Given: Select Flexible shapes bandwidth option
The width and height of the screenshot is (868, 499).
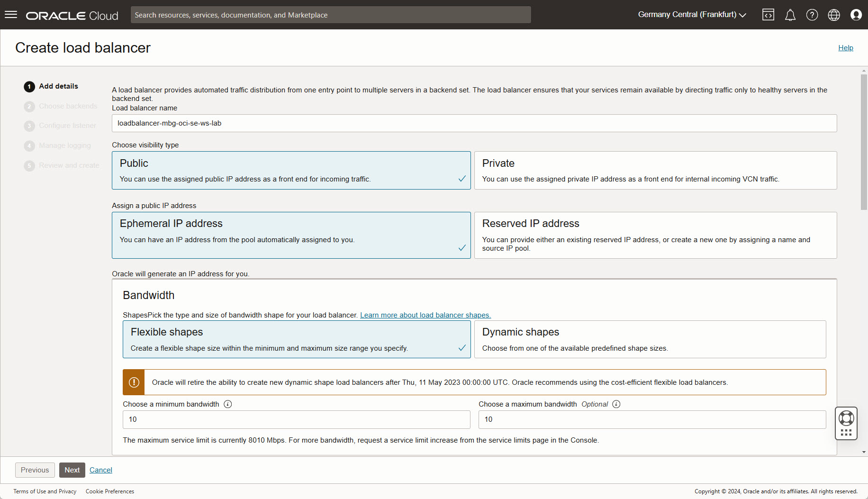Looking at the screenshot, I should pyautogui.click(x=297, y=339).
